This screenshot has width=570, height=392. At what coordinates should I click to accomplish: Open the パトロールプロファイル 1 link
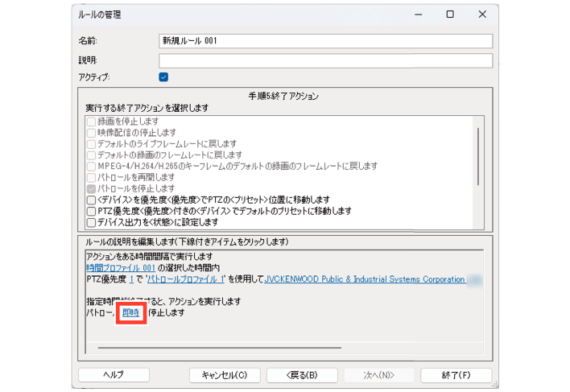pos(187,279)
